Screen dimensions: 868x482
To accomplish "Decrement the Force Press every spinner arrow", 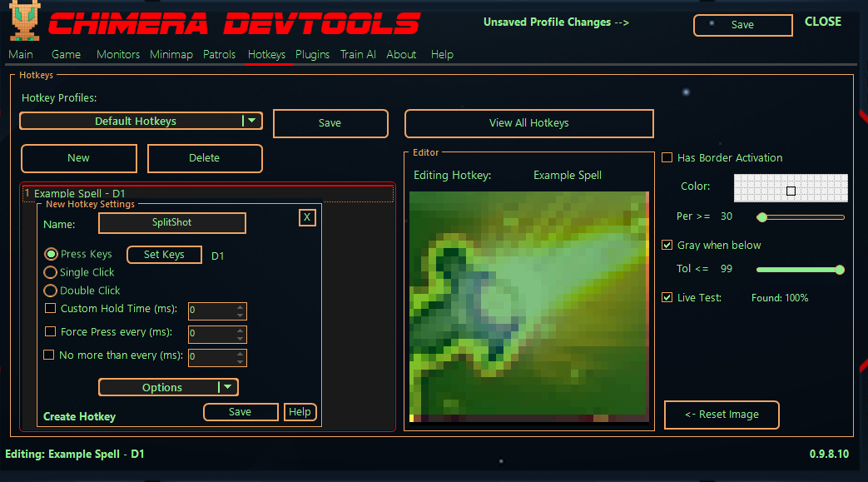I will (241, 339).
